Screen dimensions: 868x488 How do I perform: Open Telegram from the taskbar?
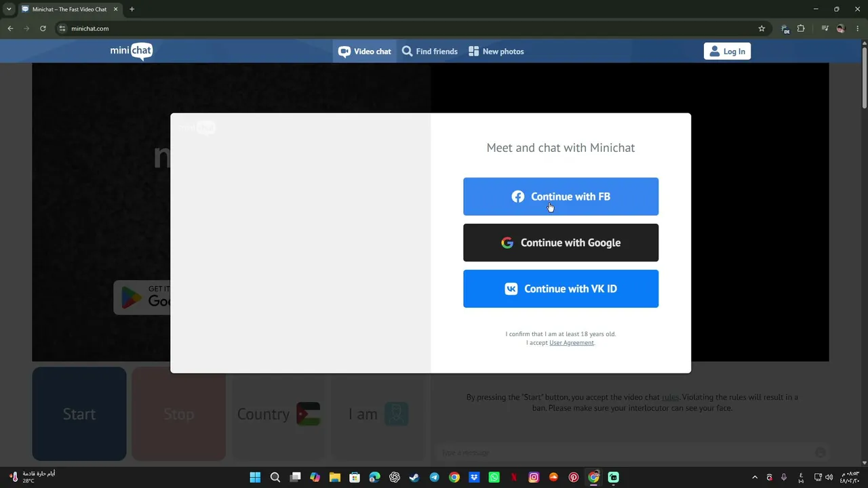[434, 477]
